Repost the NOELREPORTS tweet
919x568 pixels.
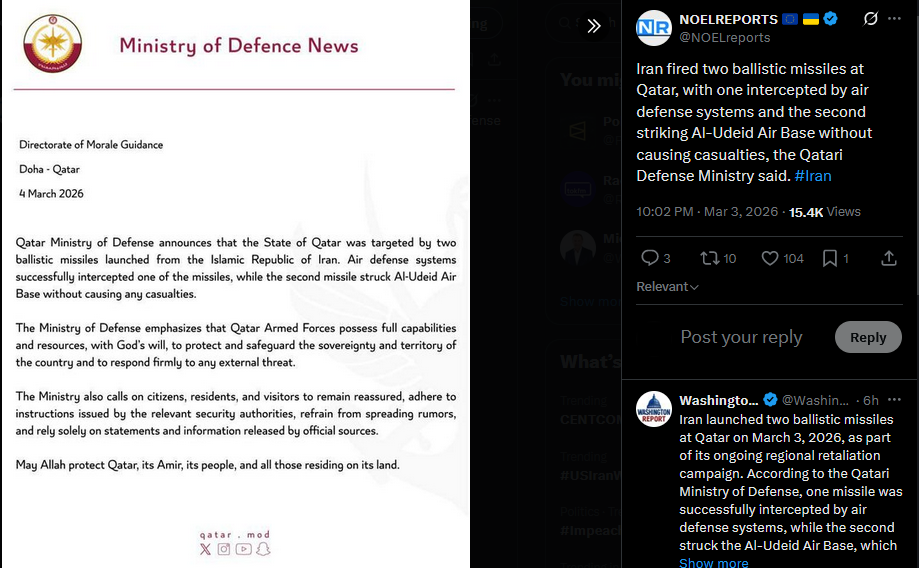tap(710, 258)
